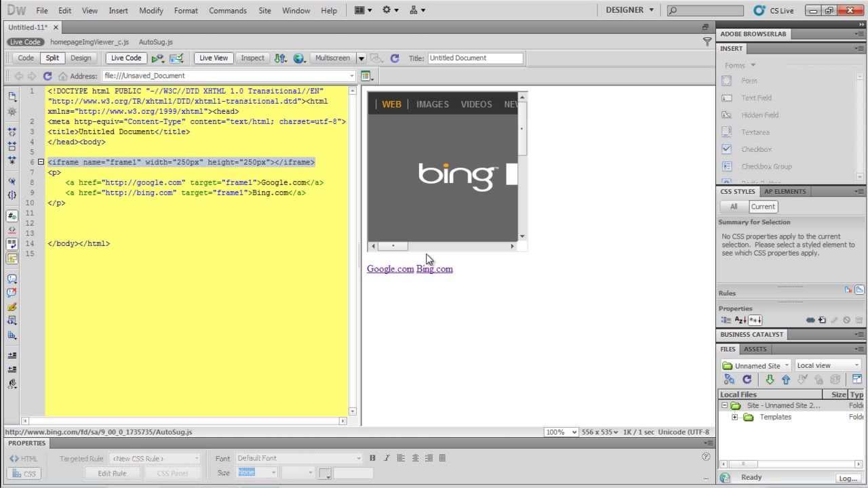
Task: Switch to Design view
Action: 81,58
